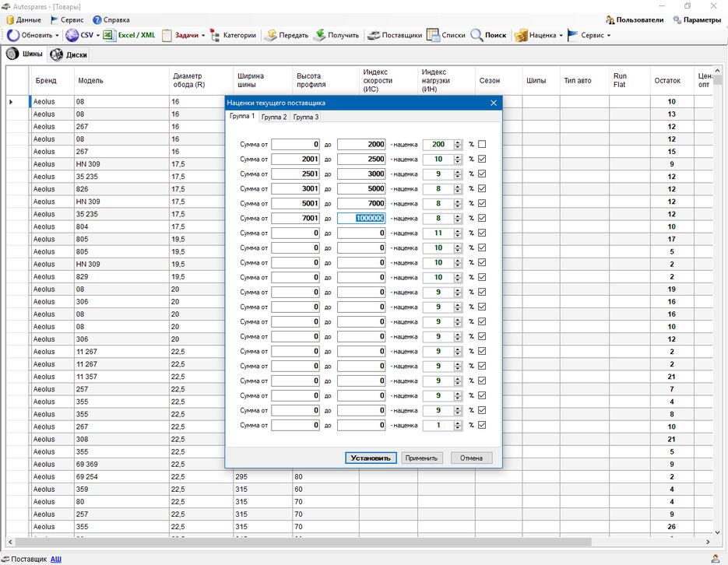Toggle percent checkbox for 2501–3000 row
The height and width of the screenshot is (565, 728).
pyautogui.click(x=482, y=174)
